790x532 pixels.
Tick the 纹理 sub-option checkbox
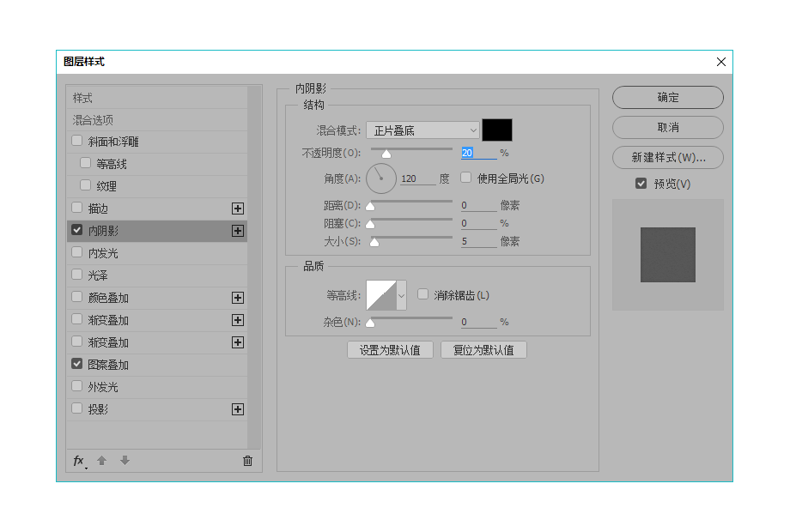click(x=86, y=185)
